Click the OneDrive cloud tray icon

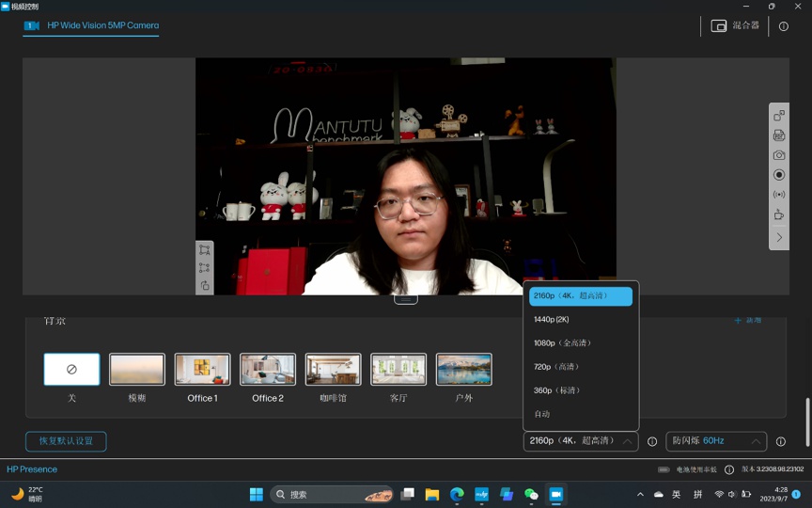tap(658, 495)
